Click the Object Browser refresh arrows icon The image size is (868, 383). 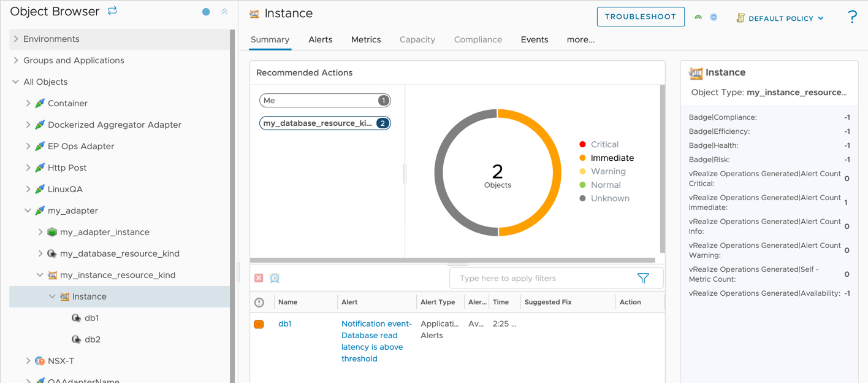(x=112, y=11)
